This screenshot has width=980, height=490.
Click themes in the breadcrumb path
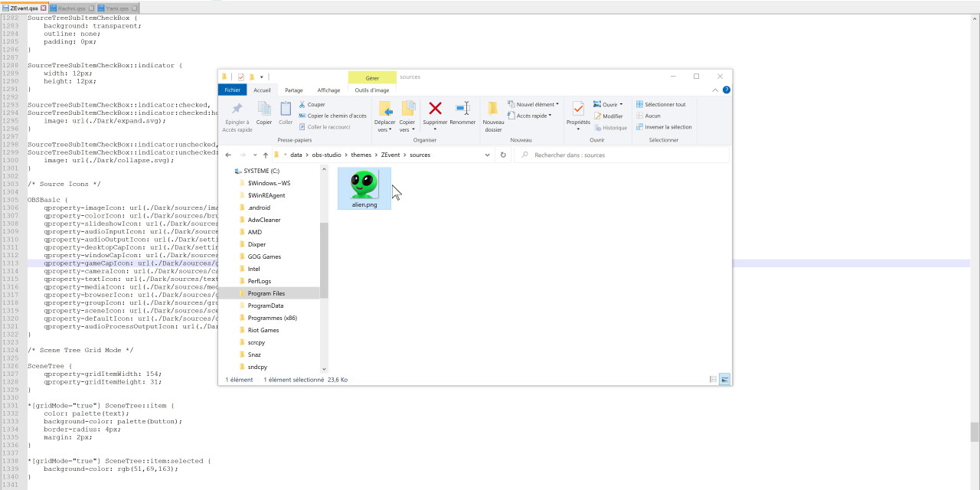[361, 155]
